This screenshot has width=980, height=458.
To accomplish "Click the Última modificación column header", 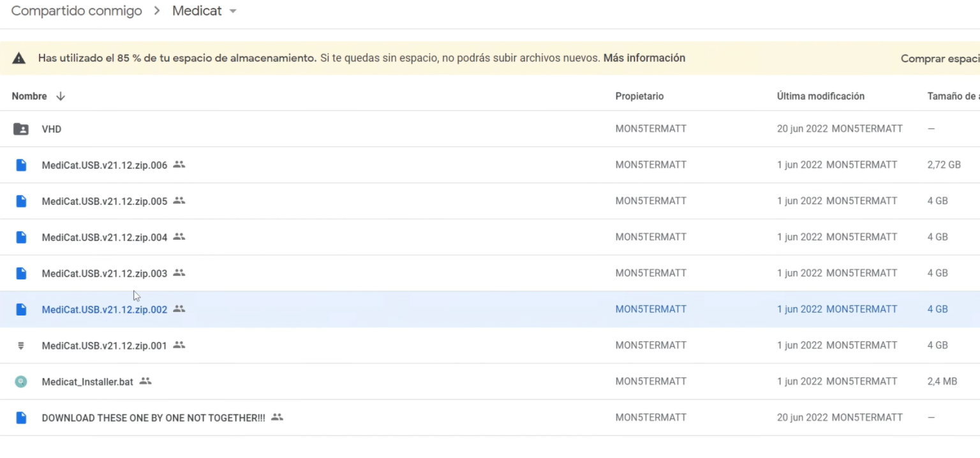I will [820, 96].
